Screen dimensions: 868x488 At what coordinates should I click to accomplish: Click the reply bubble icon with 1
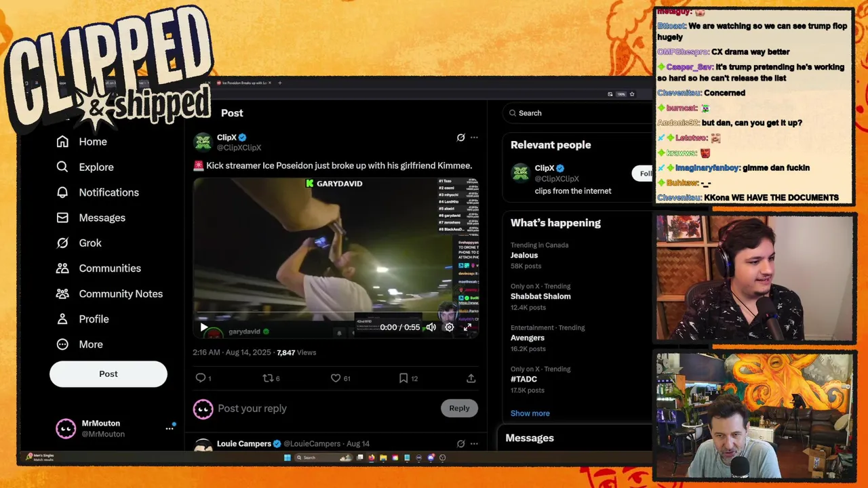pyautogui.click(x=200, y=378)
